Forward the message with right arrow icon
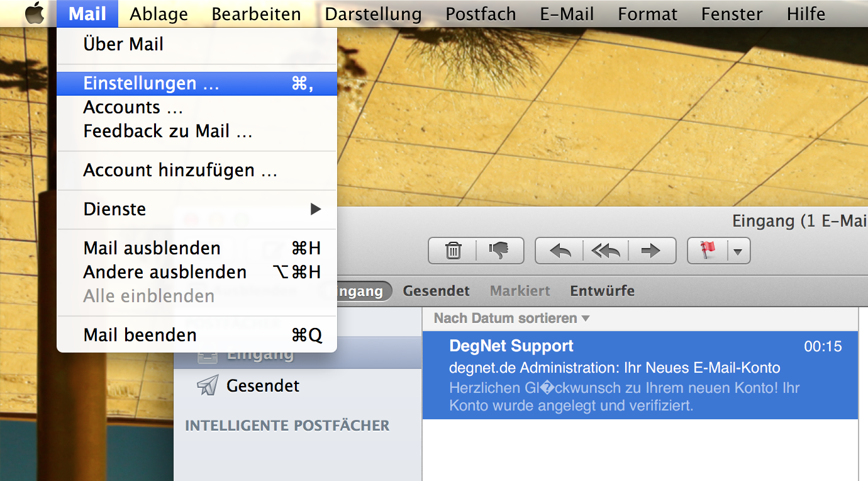 coord(652,251)
